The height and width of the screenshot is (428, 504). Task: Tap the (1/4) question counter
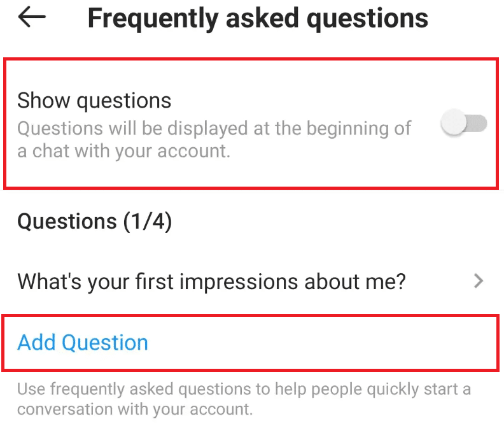point(148,222)
